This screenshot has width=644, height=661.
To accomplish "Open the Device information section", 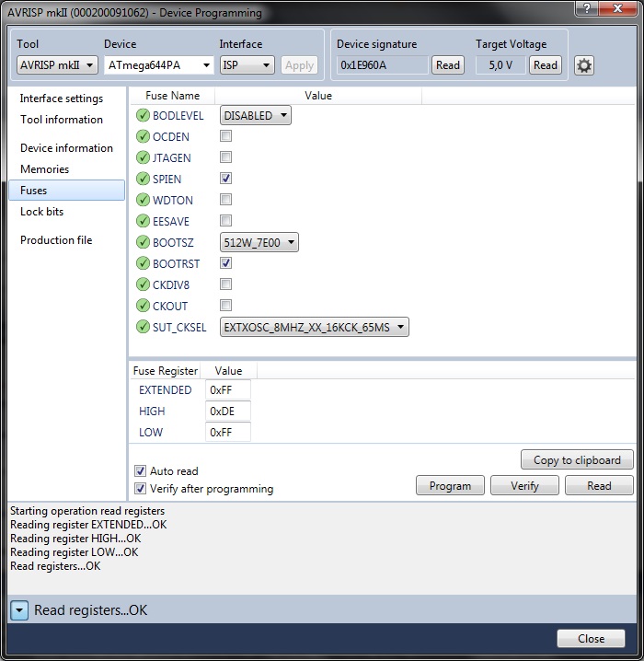I will pos(66,148).
